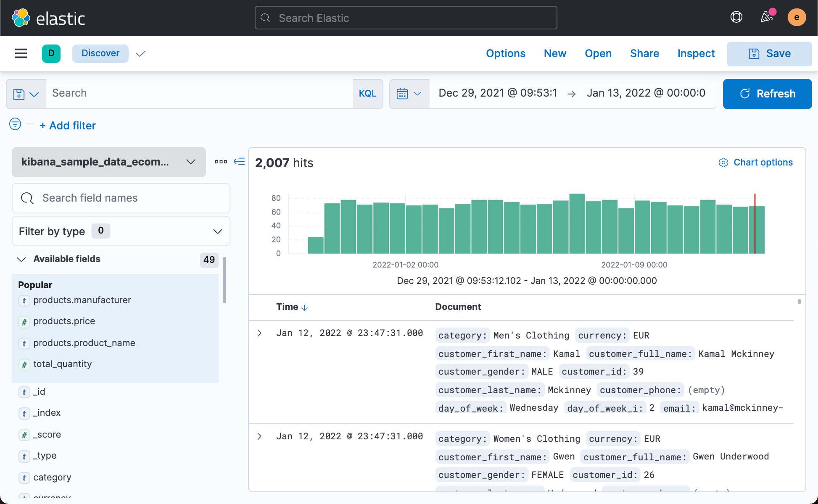This screenshot has width=818, height=504.
Task: Open the Options menu
Action: pyautogui.click(x=506, y=53)
